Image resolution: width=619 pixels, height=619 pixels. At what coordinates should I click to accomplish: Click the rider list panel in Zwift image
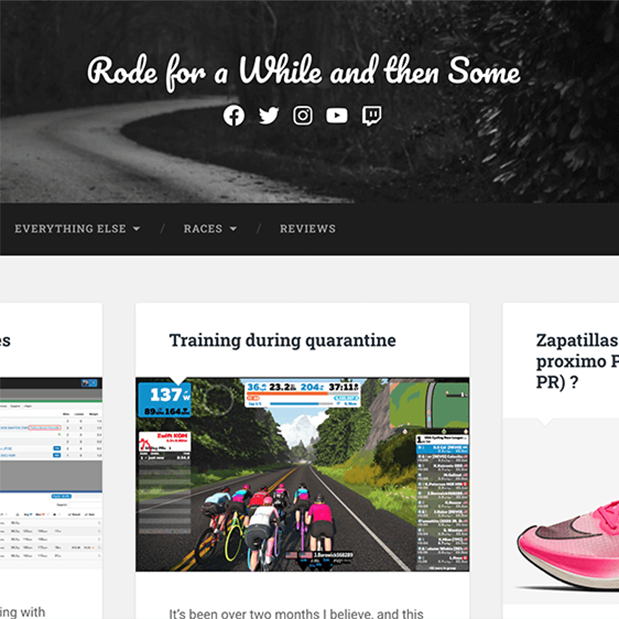[443, 503]
